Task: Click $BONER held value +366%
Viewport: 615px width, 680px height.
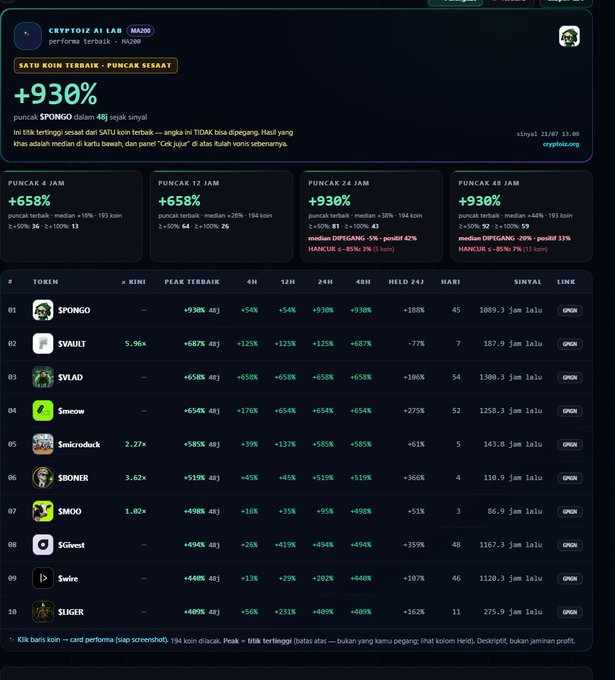Action: click(x=414, y=477)
